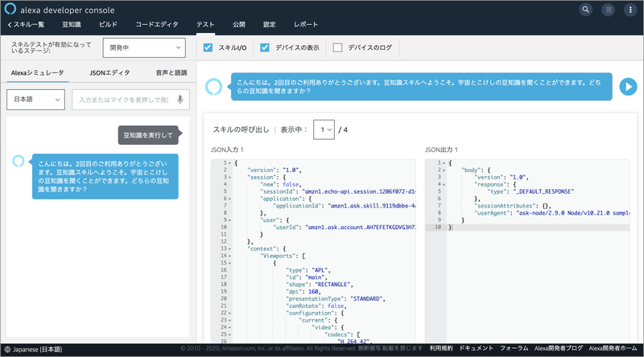Collapse the session fold arrow at line 3
644x357 pixels.
coord(229,178)
